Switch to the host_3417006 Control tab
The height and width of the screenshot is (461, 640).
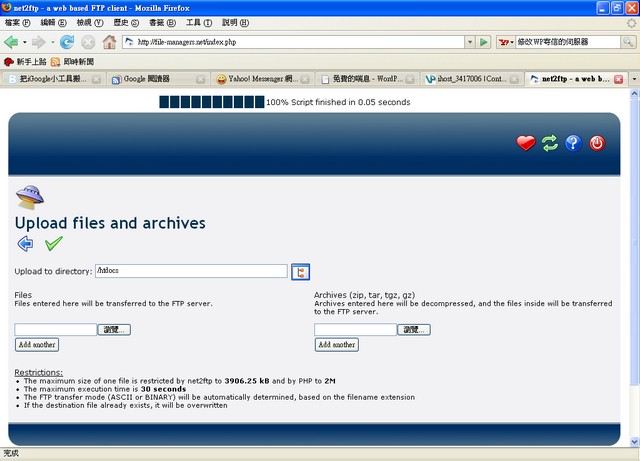471,79
